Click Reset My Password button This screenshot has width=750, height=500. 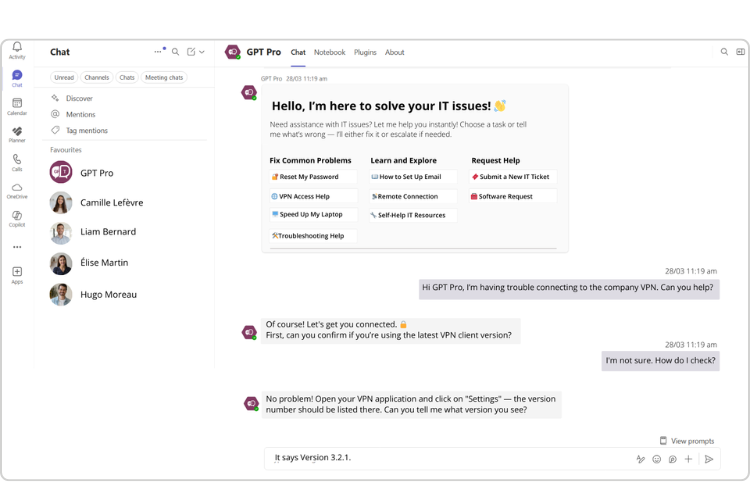tap(313, 177)
